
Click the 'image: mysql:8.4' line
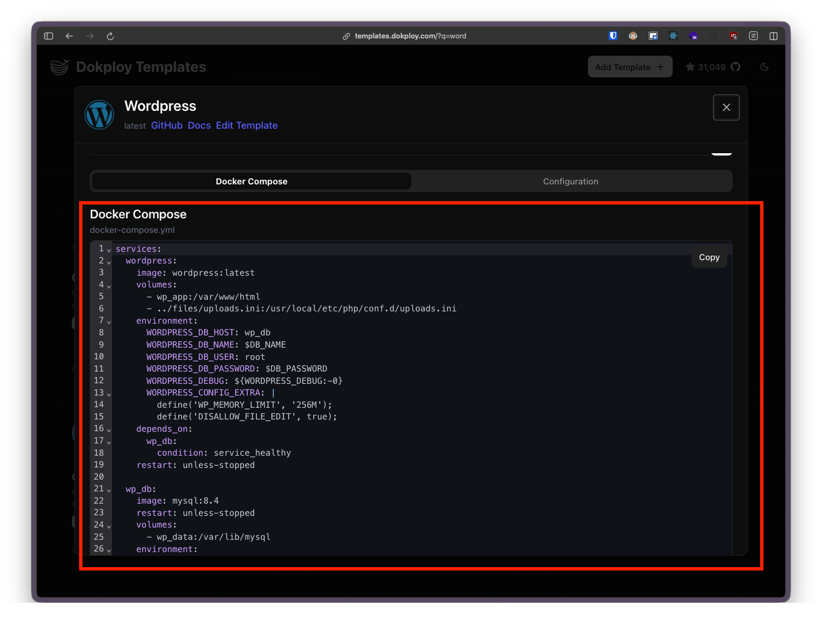point(177,501)
